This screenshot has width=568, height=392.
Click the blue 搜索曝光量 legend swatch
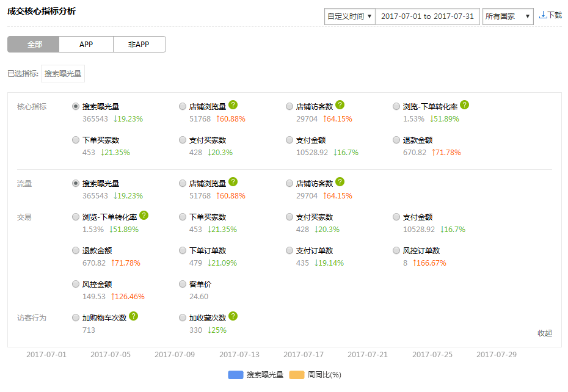tap(236, 375)
